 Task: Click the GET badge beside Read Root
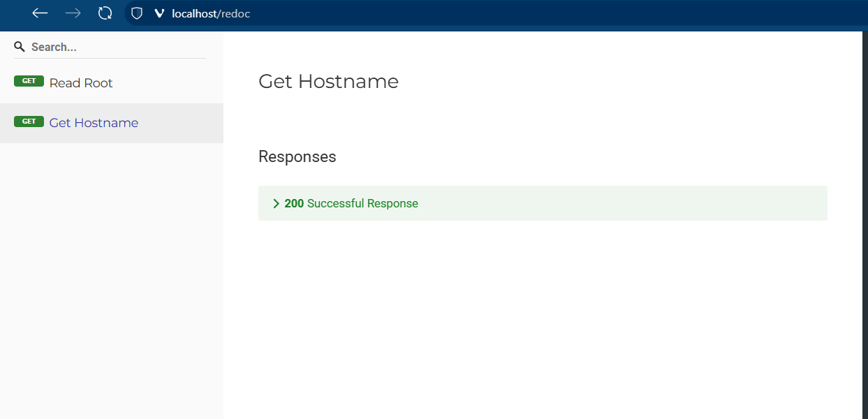click(29, 81)
